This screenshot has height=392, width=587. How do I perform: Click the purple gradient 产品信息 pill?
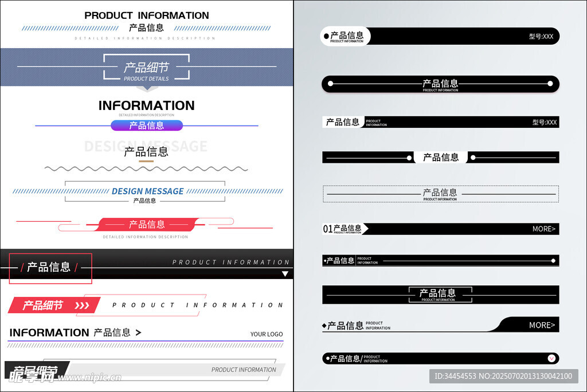(147, 126)
